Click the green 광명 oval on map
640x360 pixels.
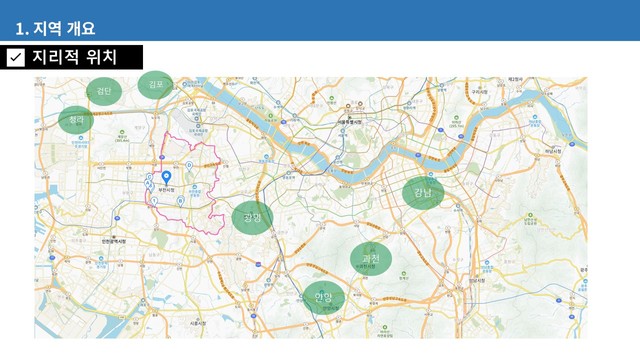pyautogui.click(x=252, y=218)
